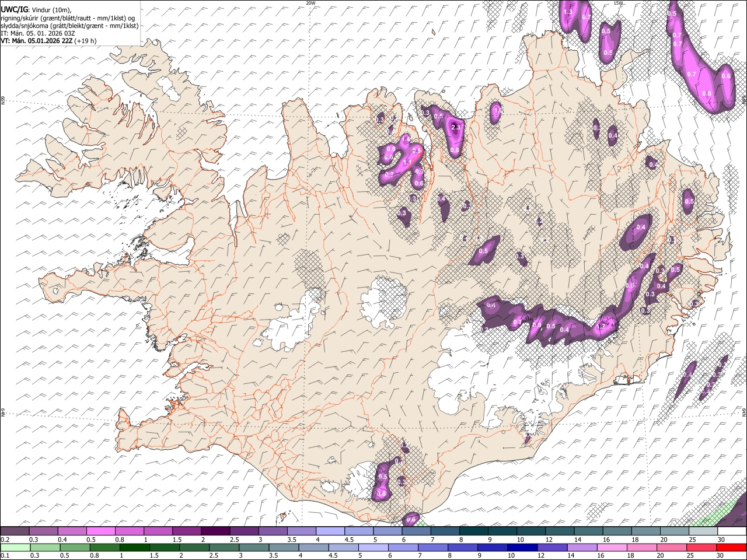Screen dimensions: 747x560
Task: Click top-row swatch between 14 and 16
Action: click(x=588, y=531)
